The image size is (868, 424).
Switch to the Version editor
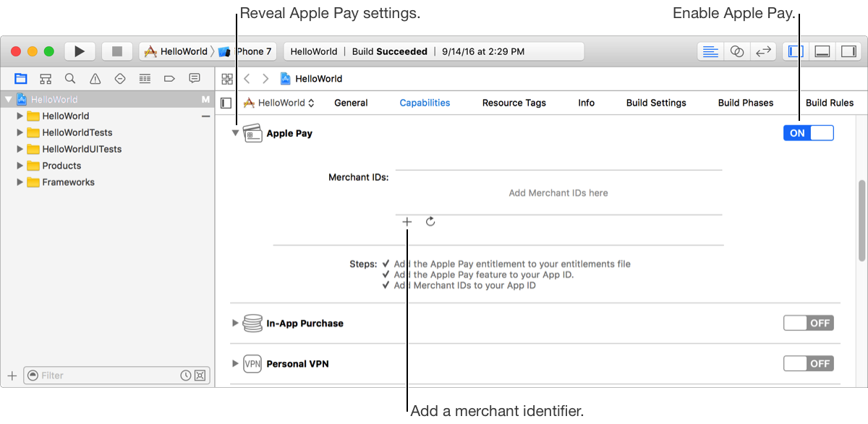pos(762,51)
